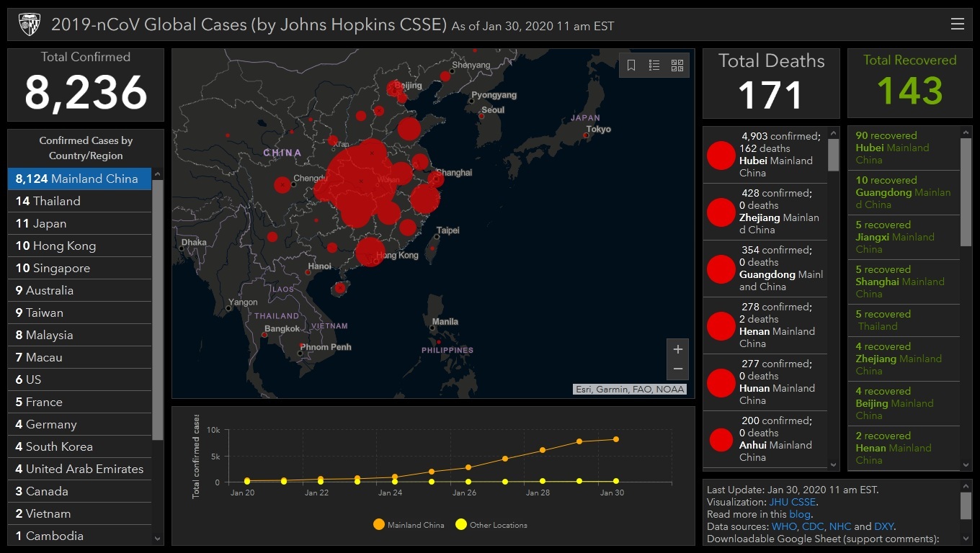Click the red dot near Manila on map
Viewport: 980px width, 553px height.
point(439,342)
